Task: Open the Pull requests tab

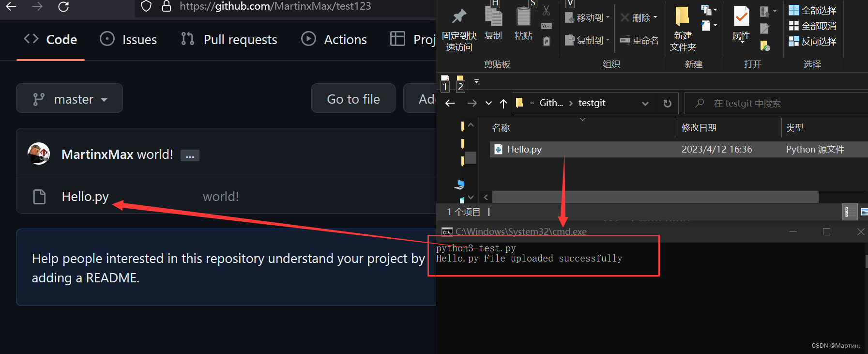Action: pyautogui.click(x=228, y=39)
